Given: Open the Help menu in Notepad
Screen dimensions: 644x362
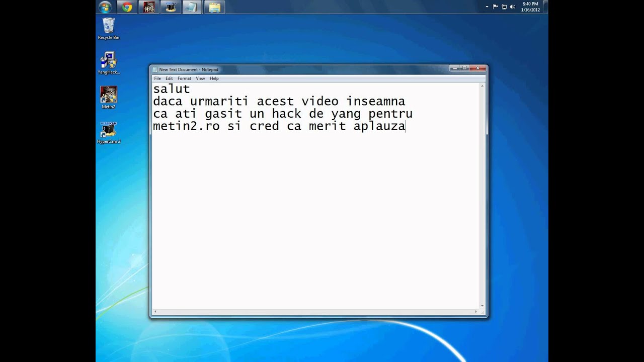Looking at the screenshot, I should 214,78.
